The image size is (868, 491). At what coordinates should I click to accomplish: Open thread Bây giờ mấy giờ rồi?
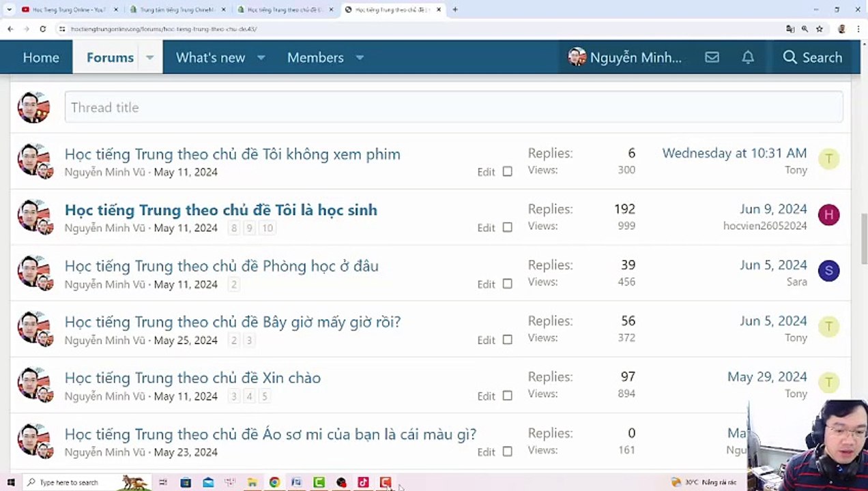[232, 322]
